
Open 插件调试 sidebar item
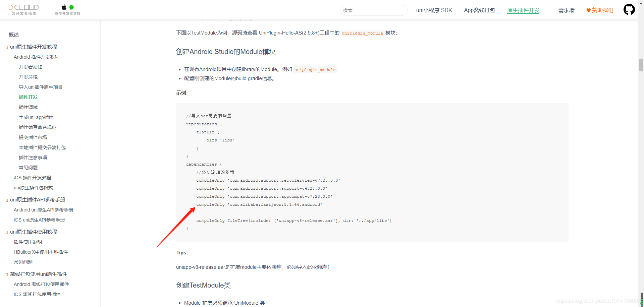click(28, 107)
